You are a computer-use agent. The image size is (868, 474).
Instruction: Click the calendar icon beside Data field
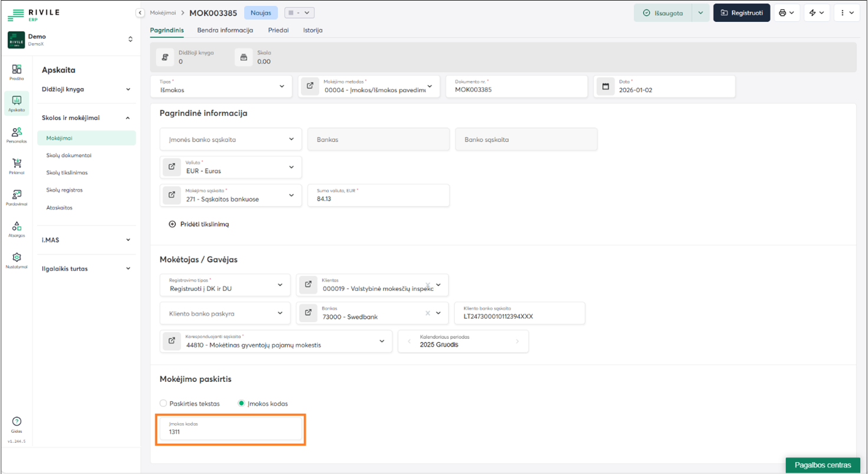(x=605, y=87)
